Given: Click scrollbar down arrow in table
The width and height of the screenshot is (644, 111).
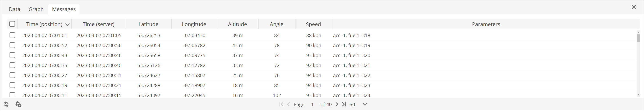Looking at the screenshot, I should [x=638, y=95].
